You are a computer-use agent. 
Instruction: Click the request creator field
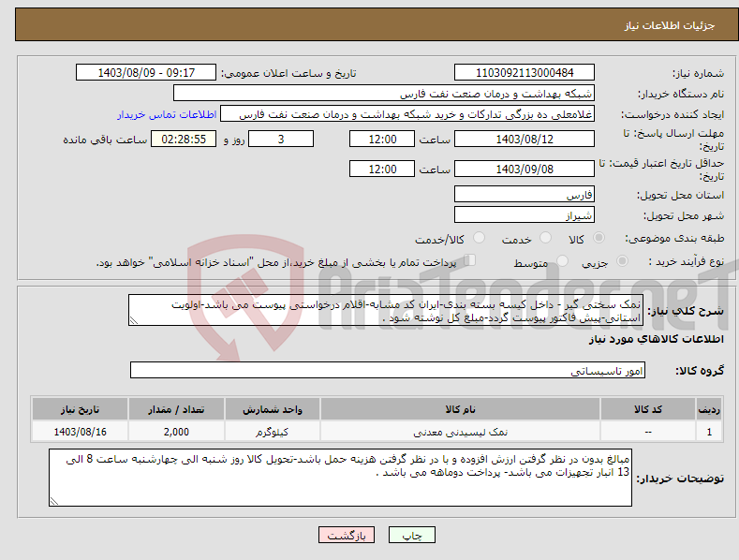tap(407, 113)
